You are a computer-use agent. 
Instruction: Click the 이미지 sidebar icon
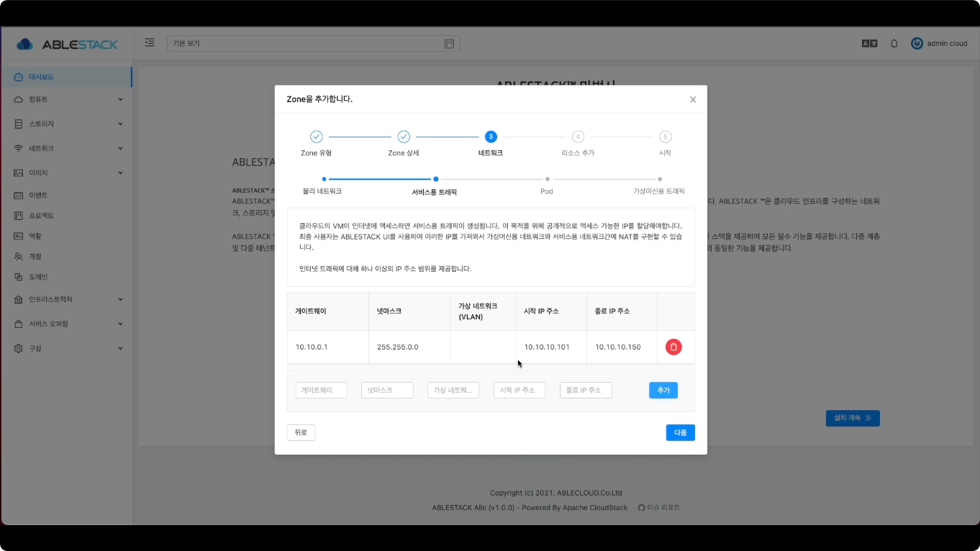19,173
